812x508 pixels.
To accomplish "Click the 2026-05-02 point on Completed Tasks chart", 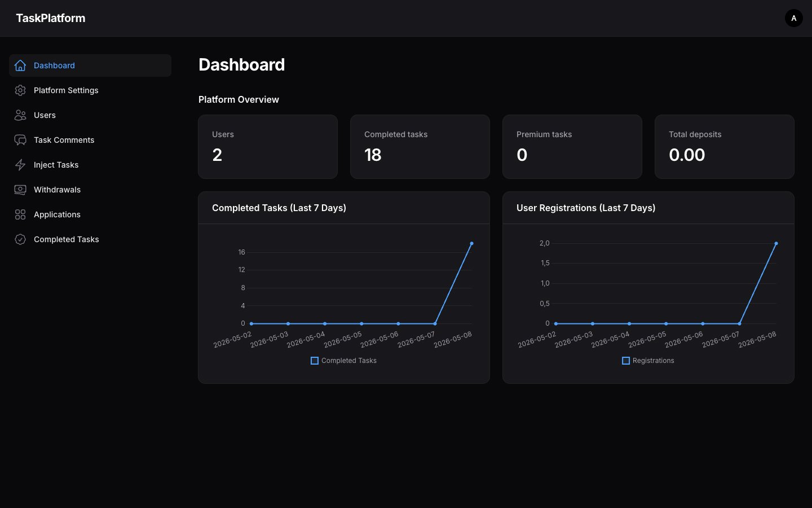I will click(251, 323).
